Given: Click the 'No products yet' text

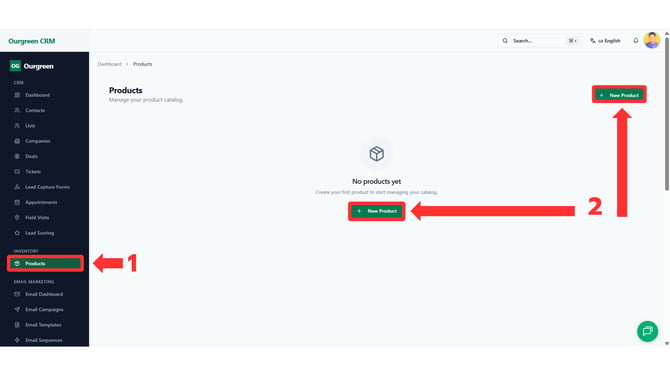Looking at the screenshot, I should tap(376, 182).
